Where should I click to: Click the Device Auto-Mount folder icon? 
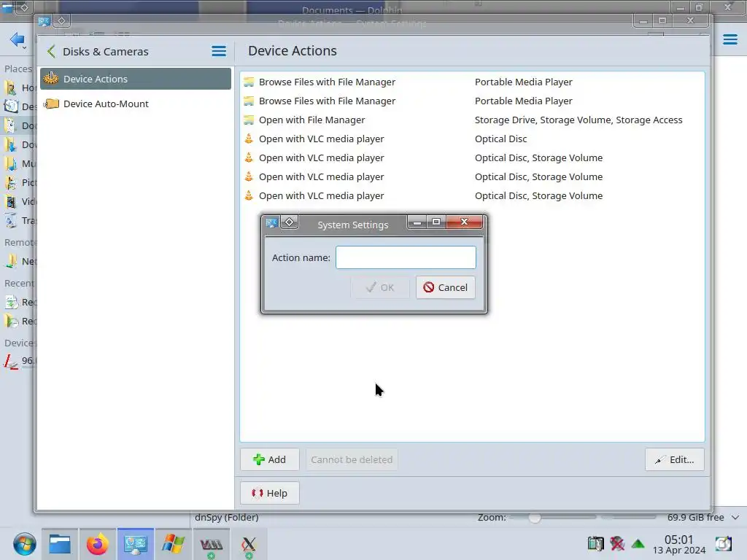click(x=51, y=104)
